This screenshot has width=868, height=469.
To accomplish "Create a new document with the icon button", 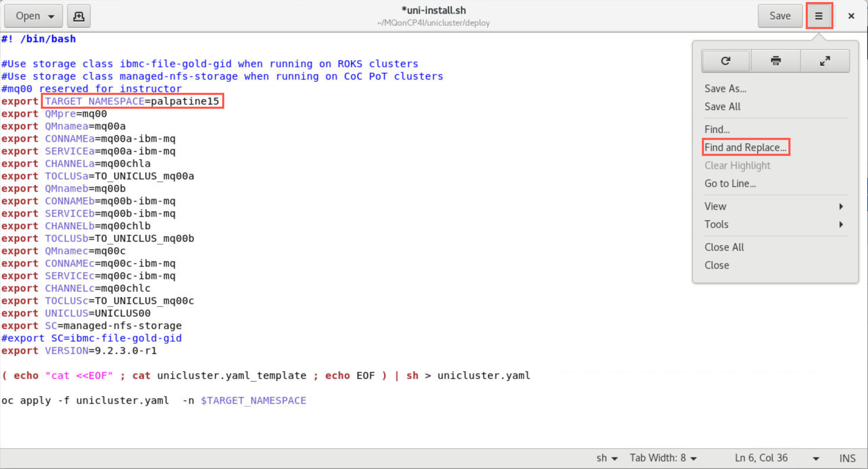I will pyautogui.click(x=79, y=16).
